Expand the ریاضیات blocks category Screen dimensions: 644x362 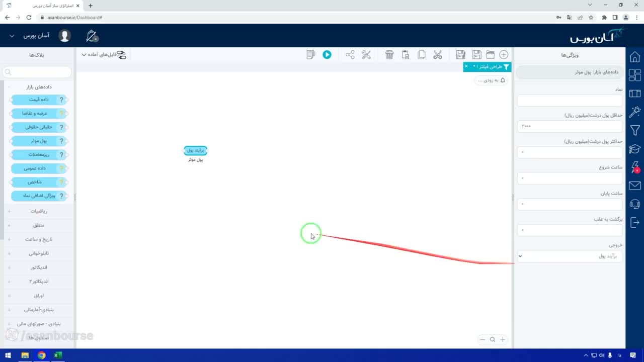38,211
